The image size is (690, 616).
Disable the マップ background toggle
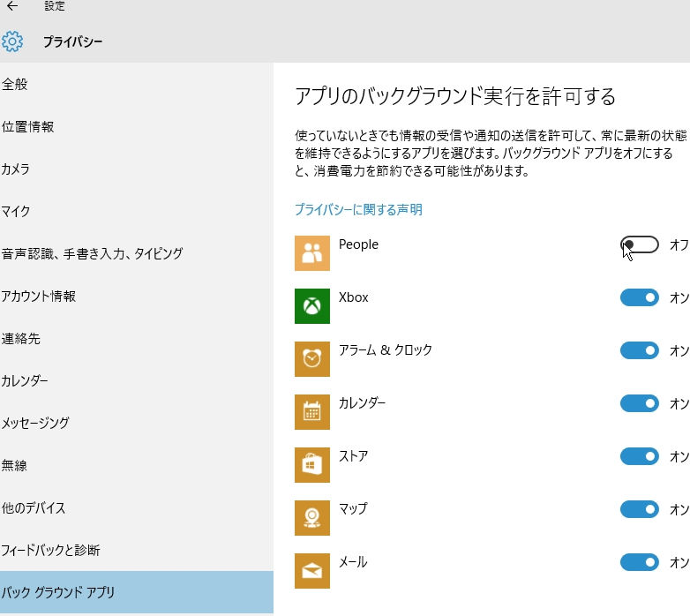tap(640, 509)
